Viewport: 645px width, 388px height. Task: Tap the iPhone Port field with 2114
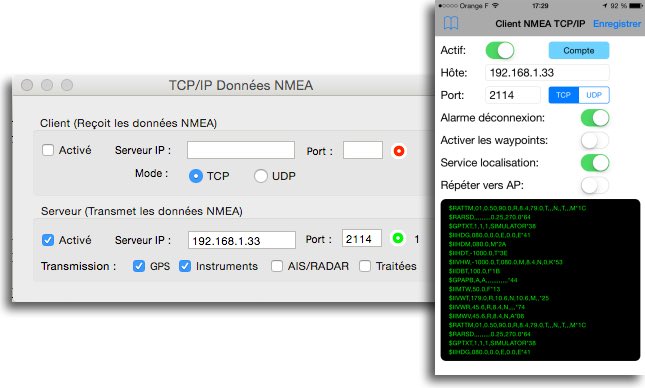[x=513, y=95]
